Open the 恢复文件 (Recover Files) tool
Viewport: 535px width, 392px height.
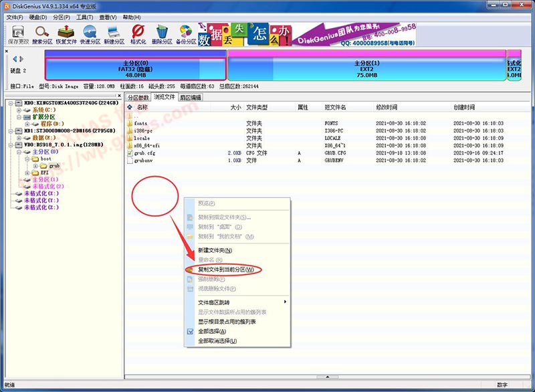66,35
